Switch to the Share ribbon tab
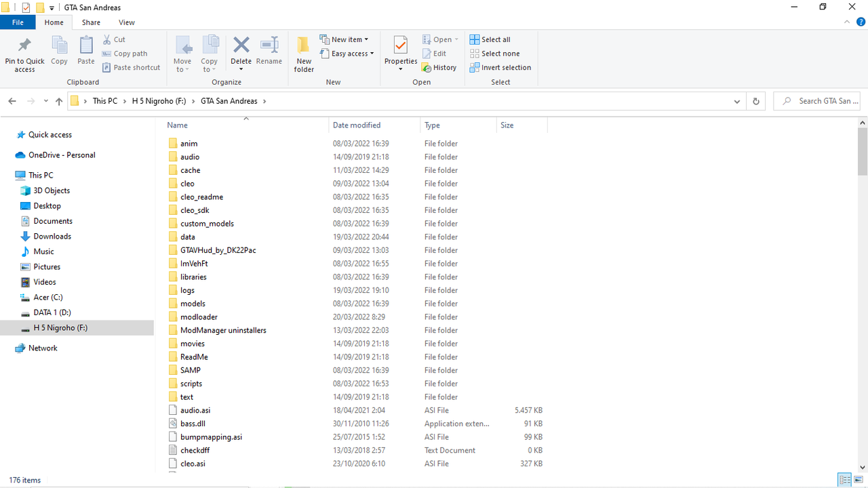The width and height of the screenshot is (868, 488). coord(91,22)
